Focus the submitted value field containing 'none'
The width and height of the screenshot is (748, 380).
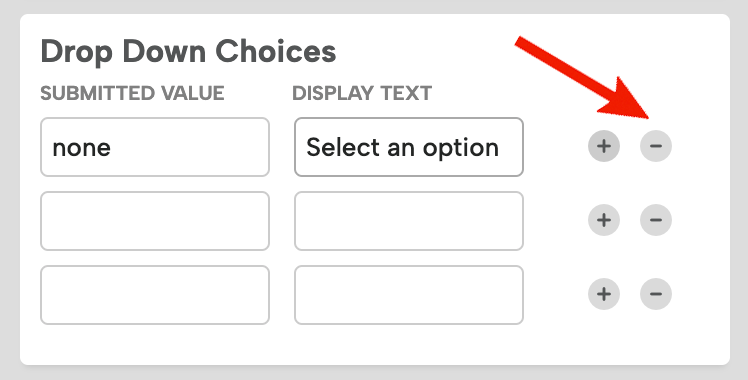[x=155, y=147]
